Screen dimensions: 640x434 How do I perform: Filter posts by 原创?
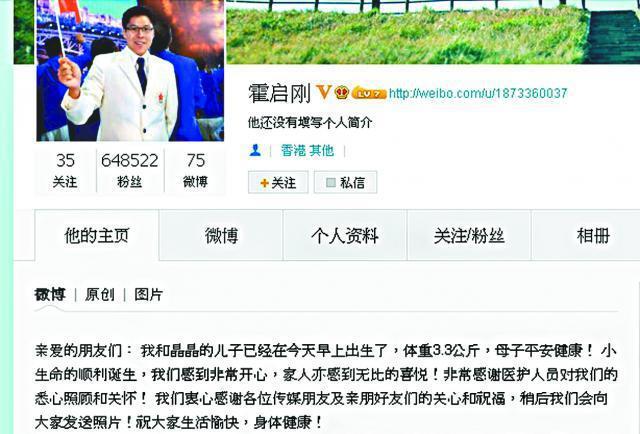pyautogui.click(x=100, y=294)
